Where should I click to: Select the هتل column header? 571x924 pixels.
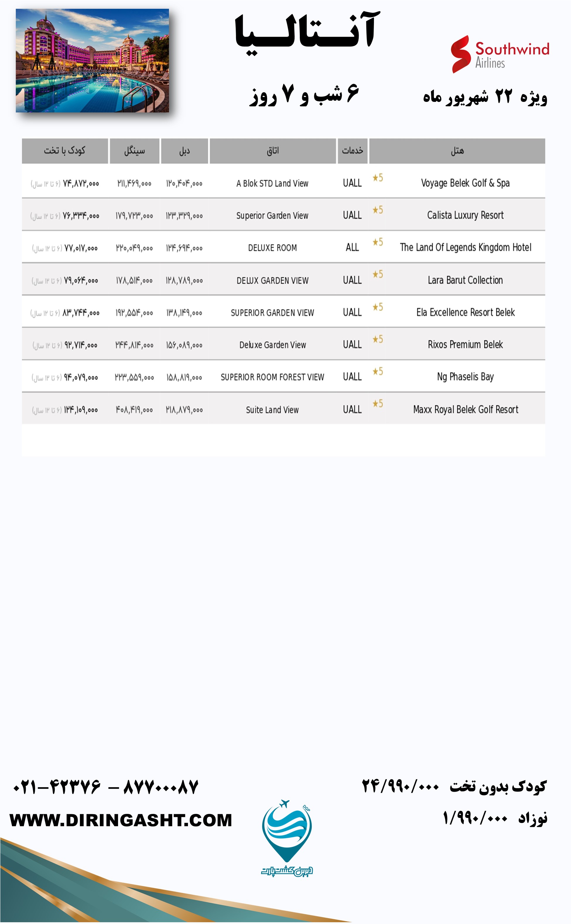coord(457,151)
